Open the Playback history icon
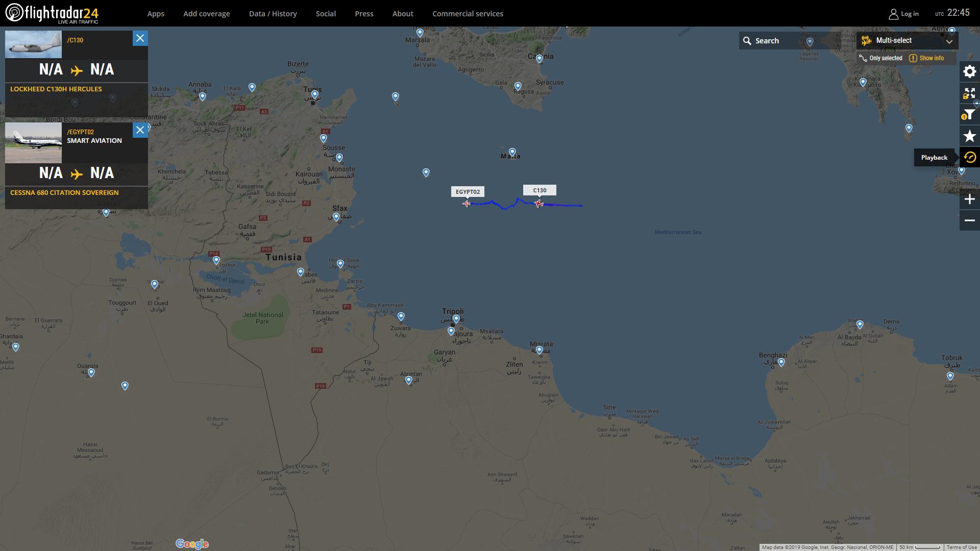Viewport: 980px width, 551px height. (x=969, y=158)
